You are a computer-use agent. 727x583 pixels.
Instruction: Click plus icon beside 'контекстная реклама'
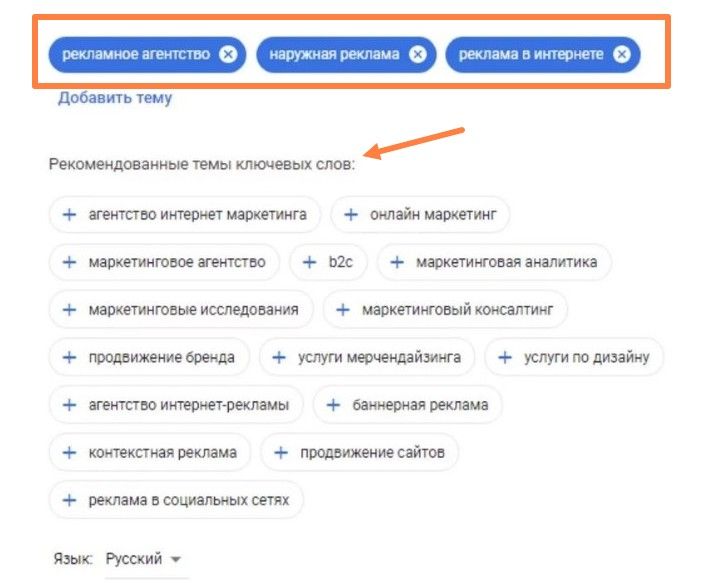coord(70,453)
